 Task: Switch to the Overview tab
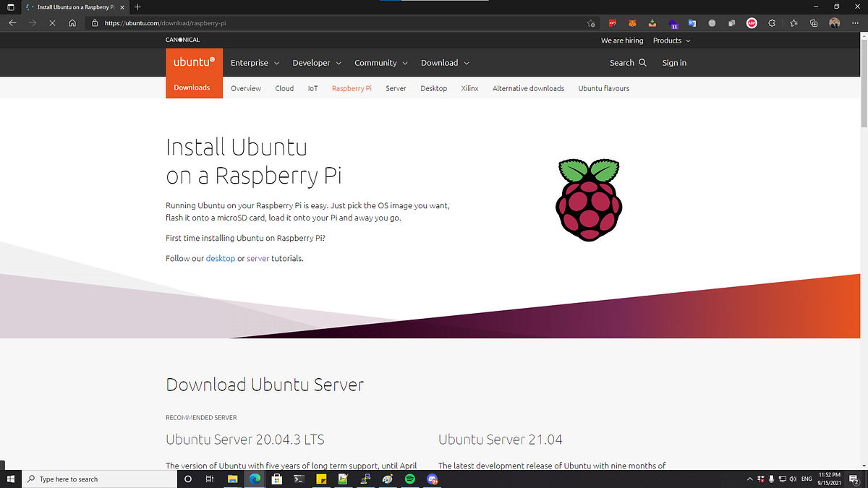246,88
